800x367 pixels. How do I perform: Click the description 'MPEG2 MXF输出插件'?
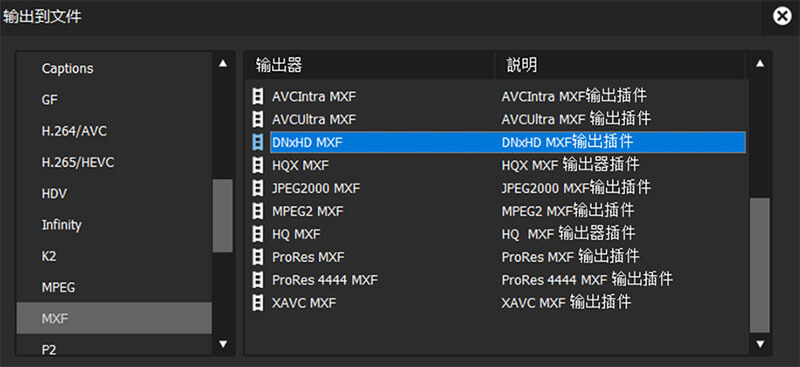(x=568, y=210)
